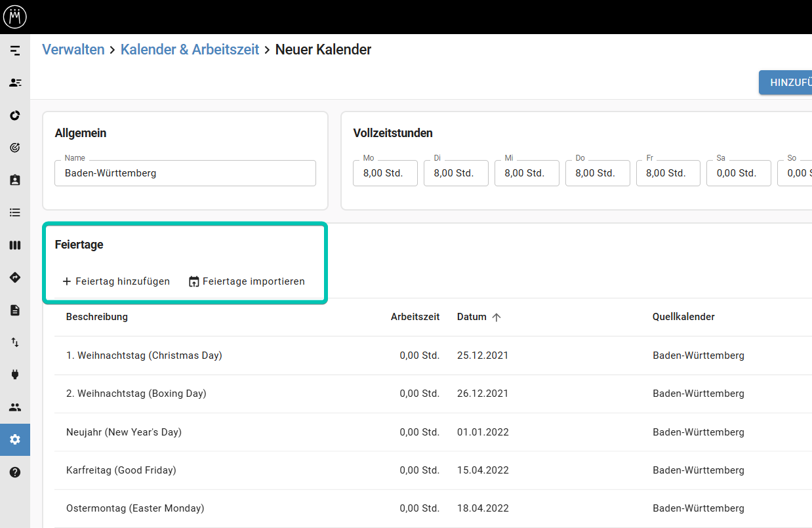Screen dimensions: 812x528
Task: Sort by Arbeitszeit column header
Action: (415, 317)
